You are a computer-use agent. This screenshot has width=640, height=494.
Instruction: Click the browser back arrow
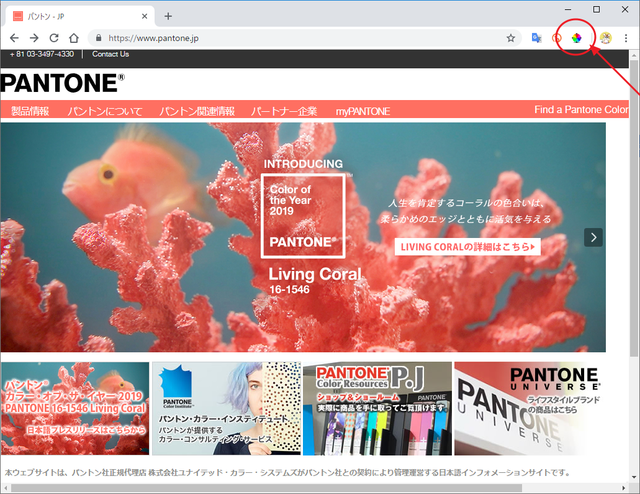tap(14, 38)
